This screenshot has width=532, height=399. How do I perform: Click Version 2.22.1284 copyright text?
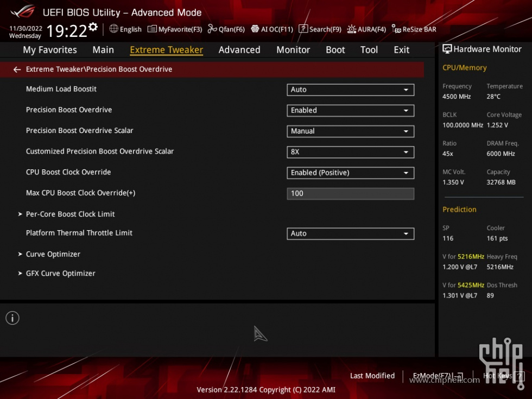tap(266, 390)
